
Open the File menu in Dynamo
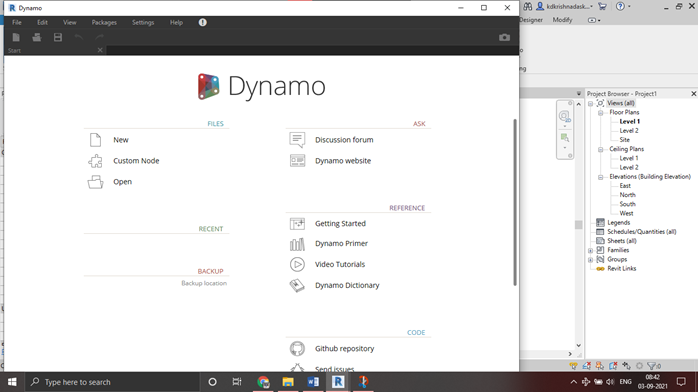pos(17,22)
